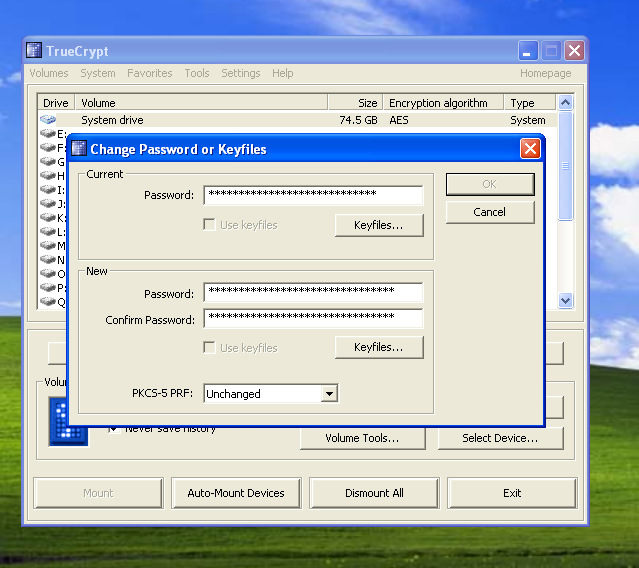Select the K: drive icon
The height and width of the screenshot is (568, 639).
[x=48, y=217]
